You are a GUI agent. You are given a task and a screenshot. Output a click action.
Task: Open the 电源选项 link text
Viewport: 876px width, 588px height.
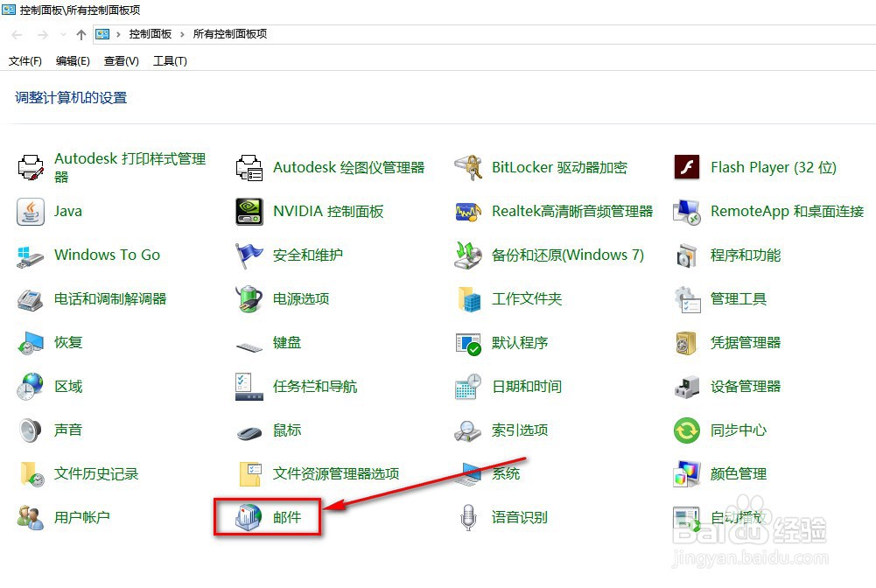pyautogui.click(x=301, y=299)
